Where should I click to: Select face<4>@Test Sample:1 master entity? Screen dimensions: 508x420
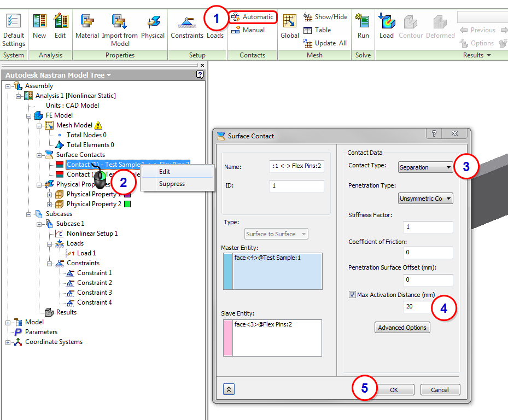click(267, 258)
